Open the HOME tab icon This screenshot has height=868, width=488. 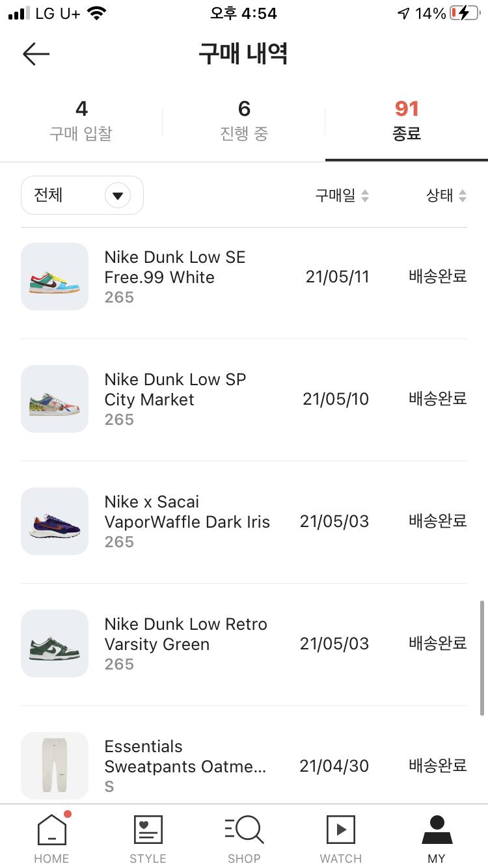pyautogui.click(x=52, y=830)
